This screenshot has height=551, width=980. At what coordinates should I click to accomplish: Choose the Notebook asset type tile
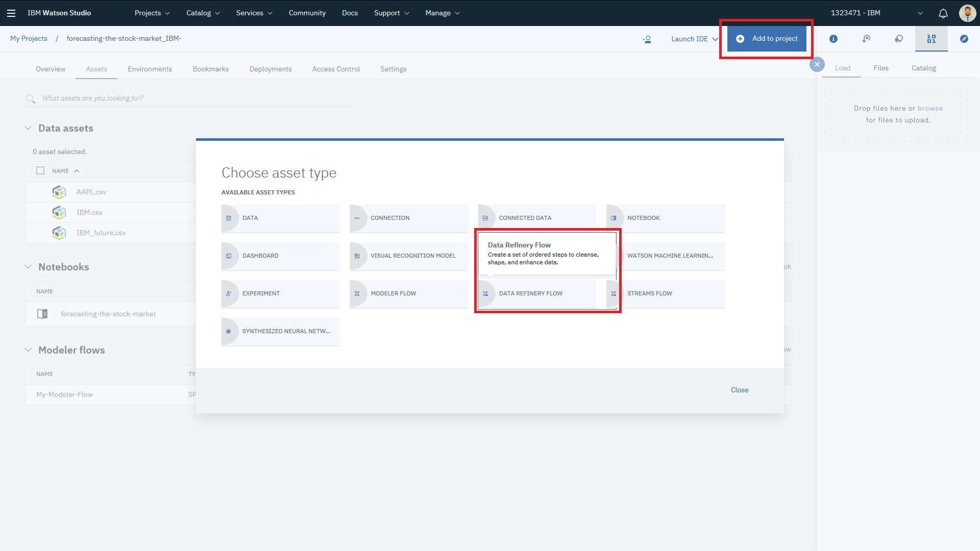[666, 218]
